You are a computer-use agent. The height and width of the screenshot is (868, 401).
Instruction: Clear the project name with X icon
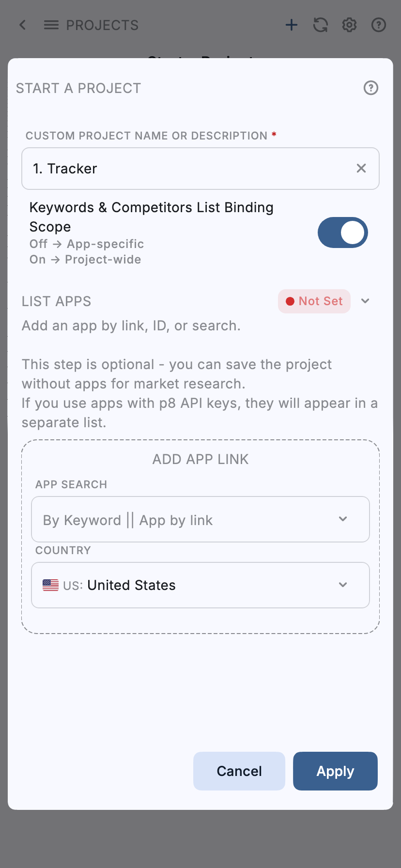tap(361, 169)
